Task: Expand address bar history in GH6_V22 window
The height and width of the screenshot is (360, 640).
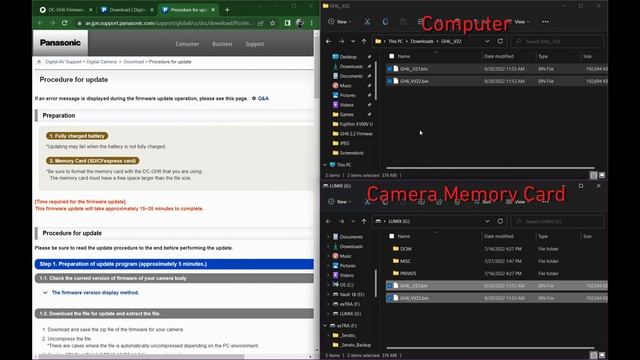Action: pos(487,41)
